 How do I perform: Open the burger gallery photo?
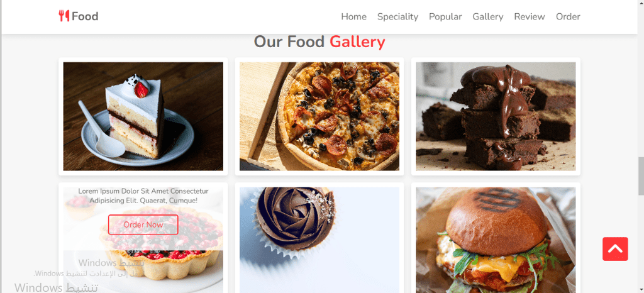[x=496, y=240]
